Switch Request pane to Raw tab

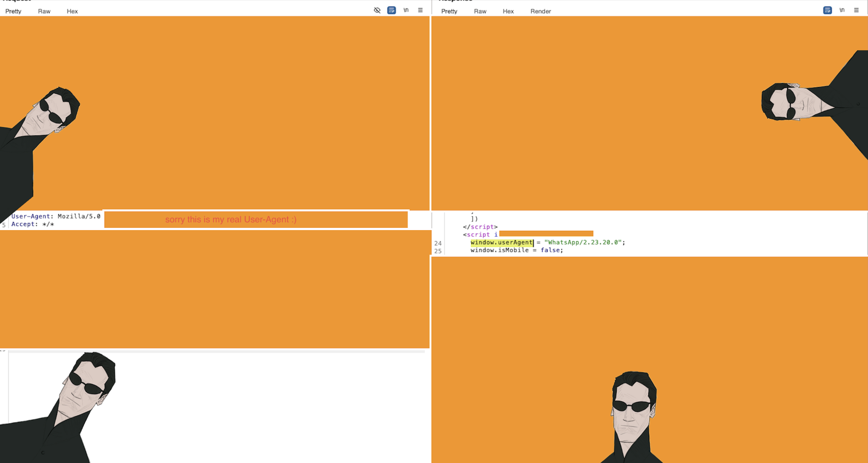pyautogui.click(x=44, y=11)
